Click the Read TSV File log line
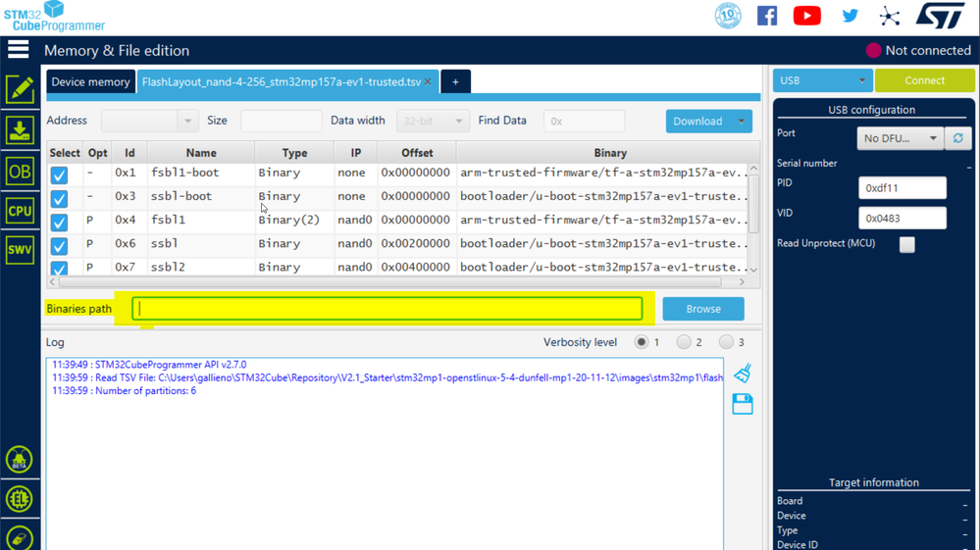This screenshot has width=980, height=550. click(387, 377)
